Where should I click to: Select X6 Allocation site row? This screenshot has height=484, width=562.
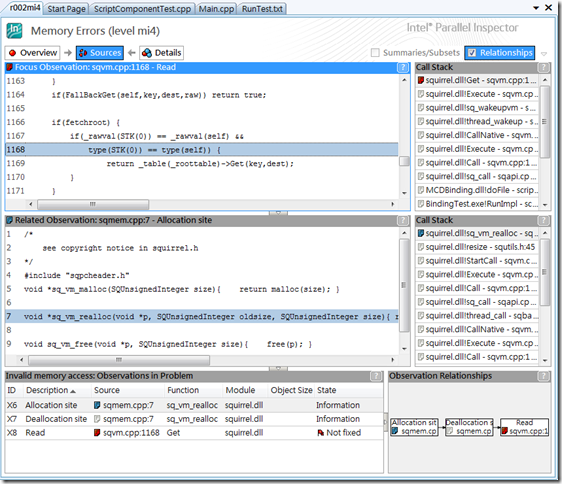point(194,405)
